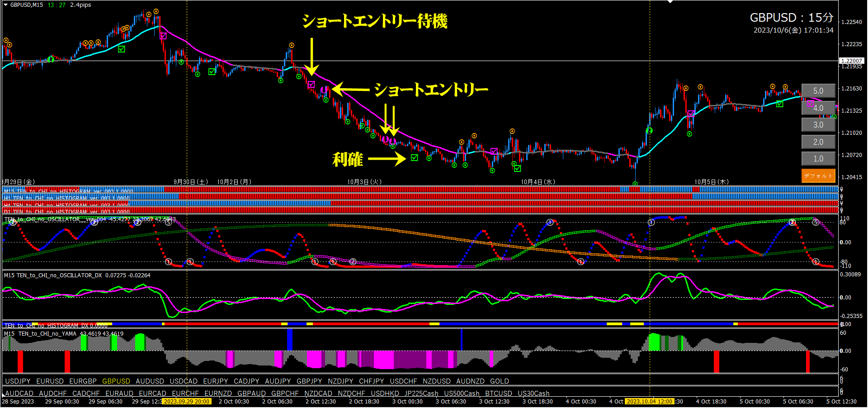Click the 10月4日(水) date label

(538, 182)
